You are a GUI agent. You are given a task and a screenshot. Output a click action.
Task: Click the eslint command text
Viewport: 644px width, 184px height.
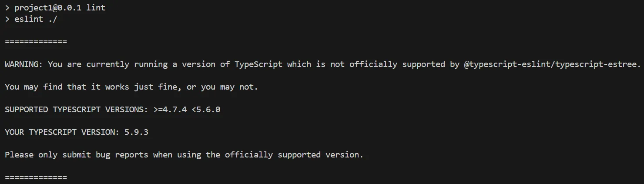[x=29, y=19]
